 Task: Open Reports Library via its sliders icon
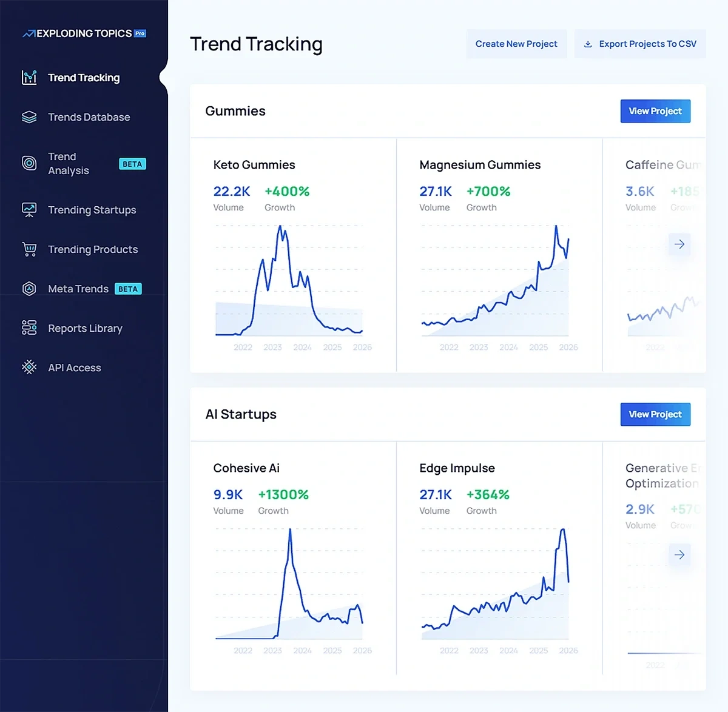pyautogui.click(x=29, y=328)
